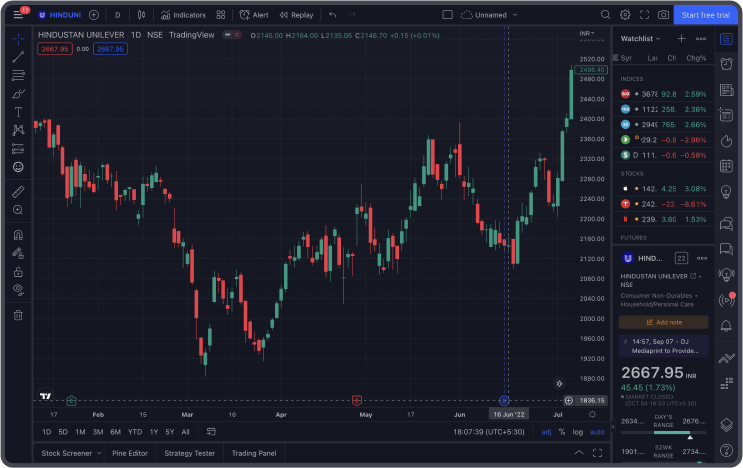743x468 pixels.
Task: Undo the last chart action
Action: coord(333,15)
